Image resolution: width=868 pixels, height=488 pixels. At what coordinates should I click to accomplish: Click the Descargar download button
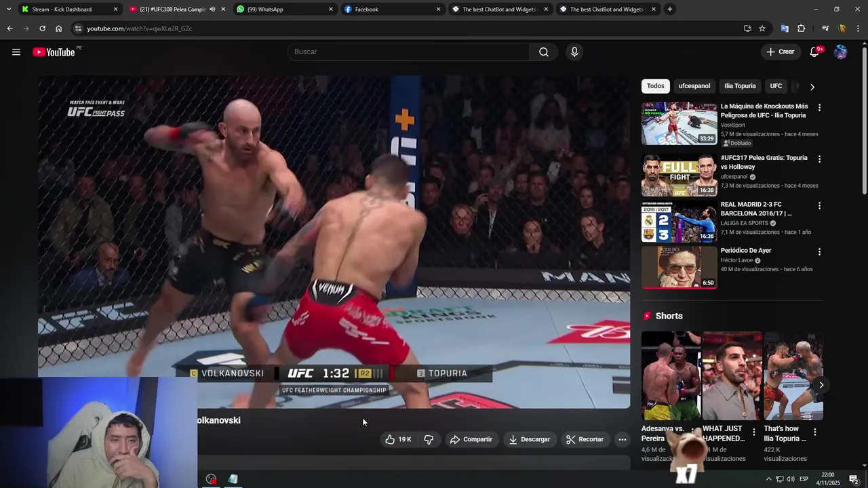coord(530,439)
